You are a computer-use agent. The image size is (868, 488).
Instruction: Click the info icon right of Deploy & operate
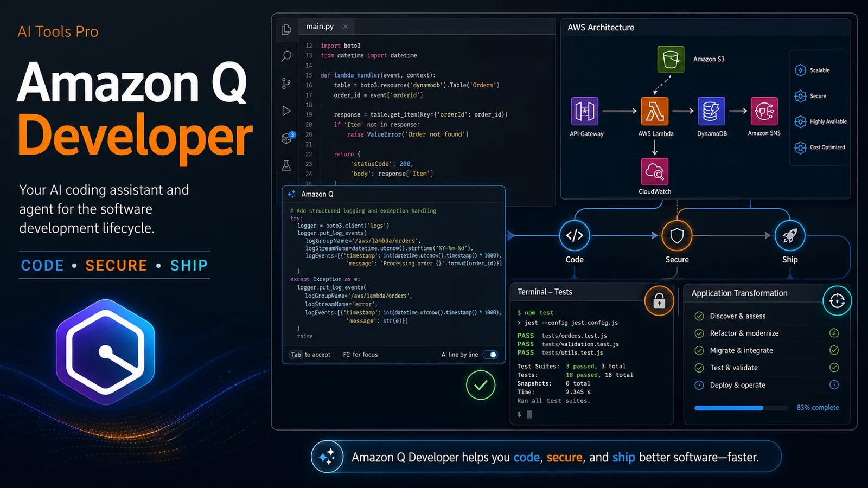pos(834,385)
